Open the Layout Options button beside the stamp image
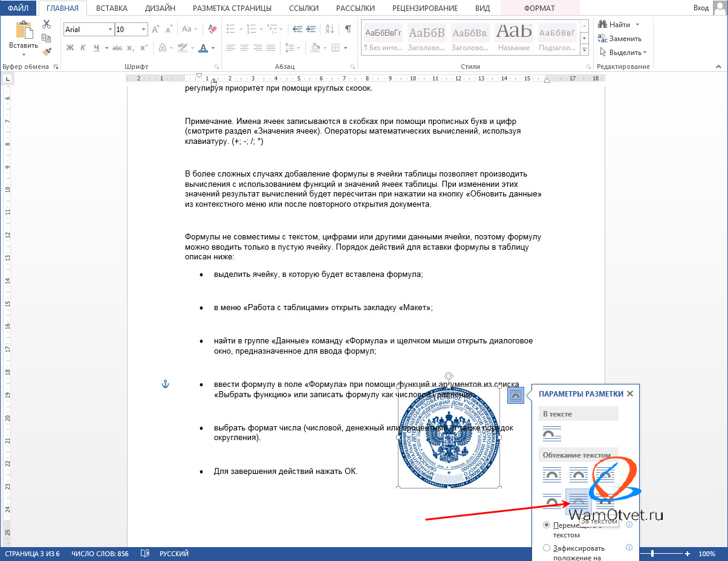The width and height of the screenshot is (728, 561). tap(515, 395)
